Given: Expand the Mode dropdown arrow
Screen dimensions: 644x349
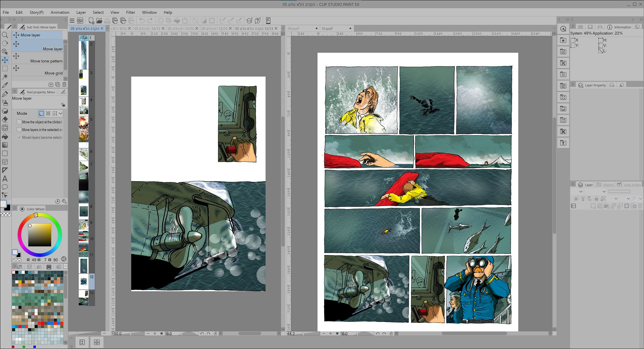Looking at the screenshot, I should point(60,113).
